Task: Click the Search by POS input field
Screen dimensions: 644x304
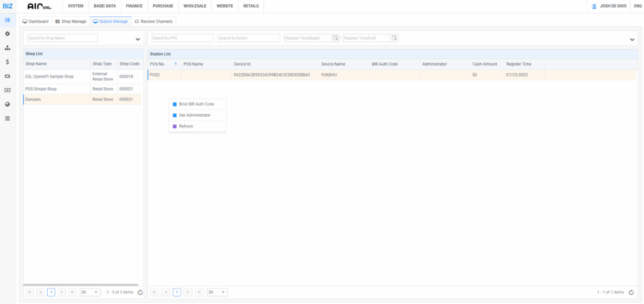Action: point(182,38)
